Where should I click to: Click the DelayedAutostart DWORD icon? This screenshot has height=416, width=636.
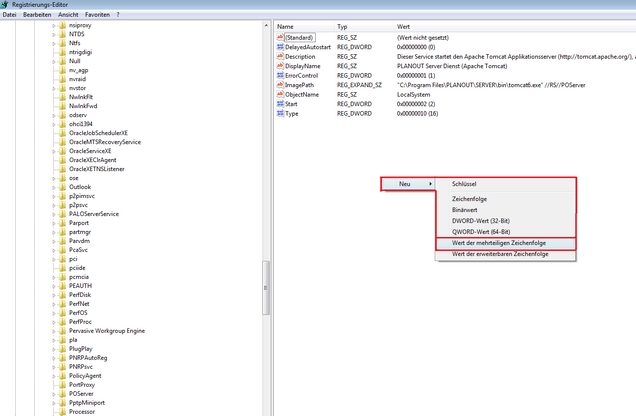280,47
